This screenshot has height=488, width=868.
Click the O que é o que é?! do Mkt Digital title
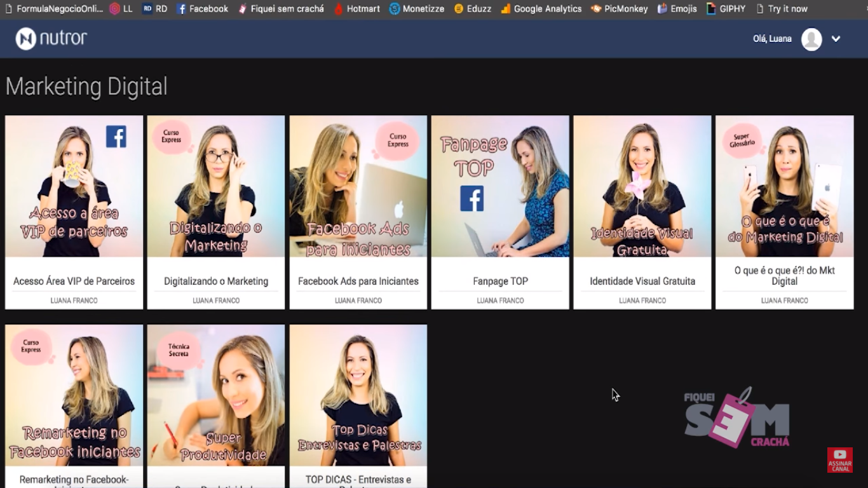pos(785,276)
